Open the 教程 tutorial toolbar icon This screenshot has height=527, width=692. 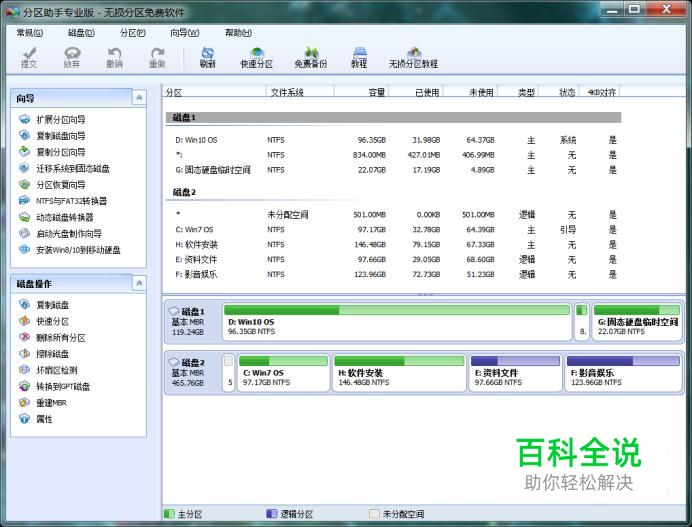(358, 56)
